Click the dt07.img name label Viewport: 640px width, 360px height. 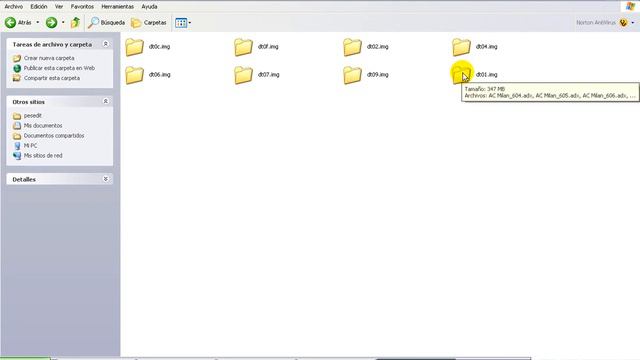[x=269, y=75]
